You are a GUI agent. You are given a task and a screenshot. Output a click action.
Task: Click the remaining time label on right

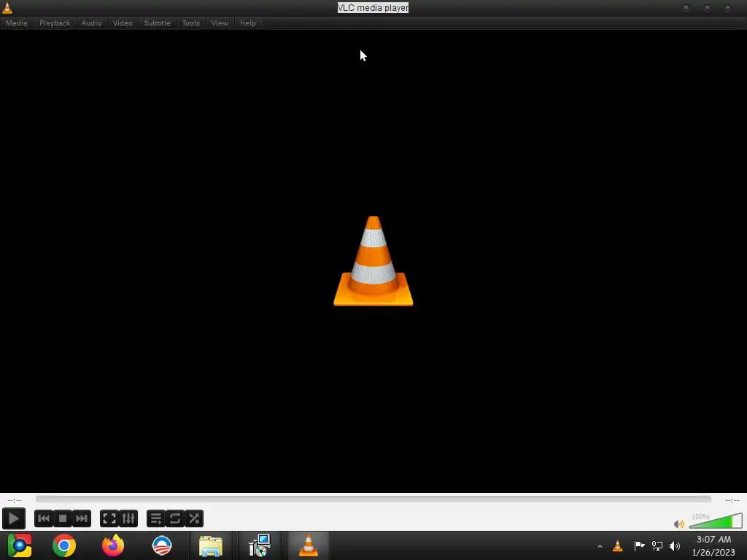click(x=732, y=500)
